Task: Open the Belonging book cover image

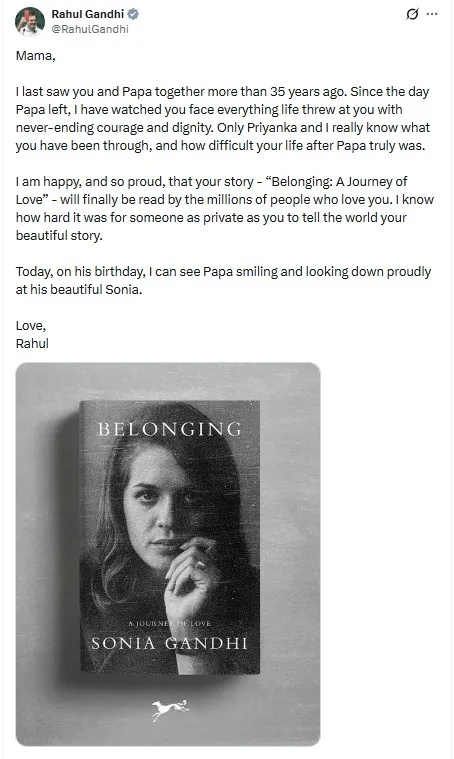Action: tap(168, 554)
